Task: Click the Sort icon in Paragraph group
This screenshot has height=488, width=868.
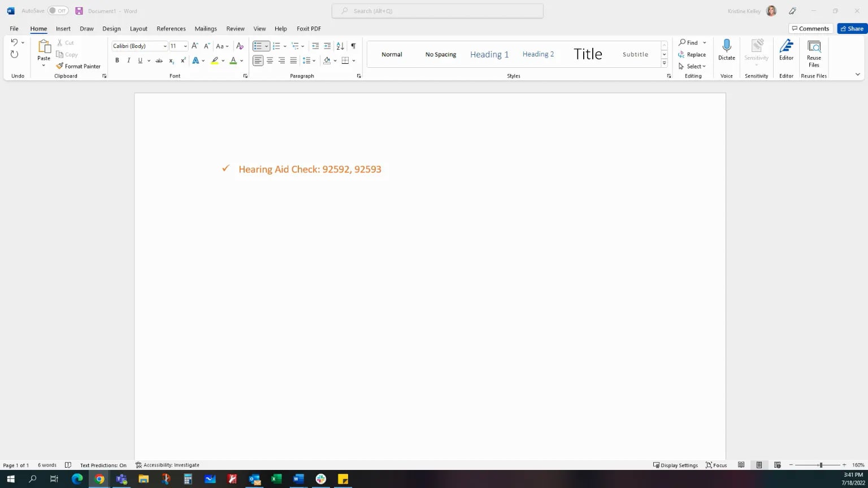Action: [340, 46]
